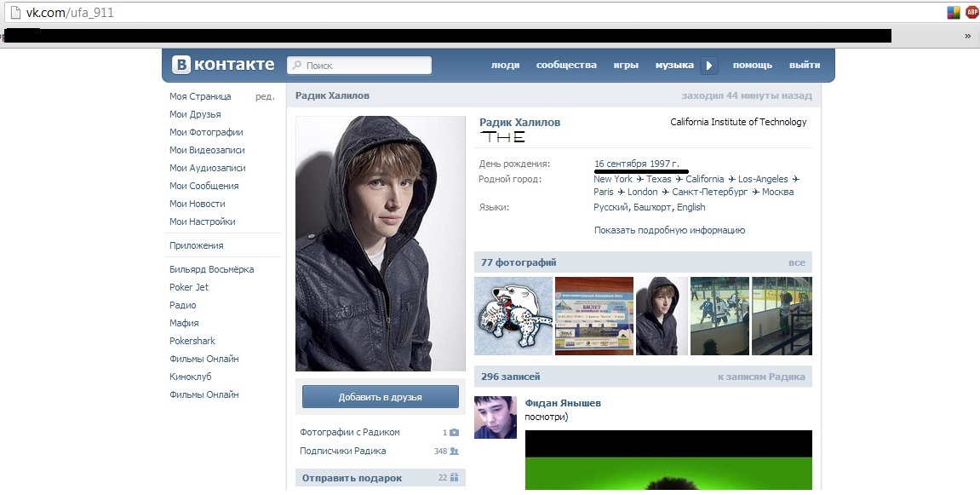
Task: Open Мои Друзья
Action: (x=195, y=114)
